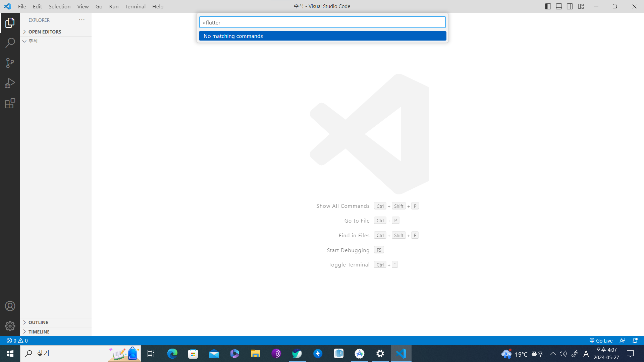The width and height of the screenshot is (644, 362).
Task: Open Task View on the taskbar
Action: (151, 354)
